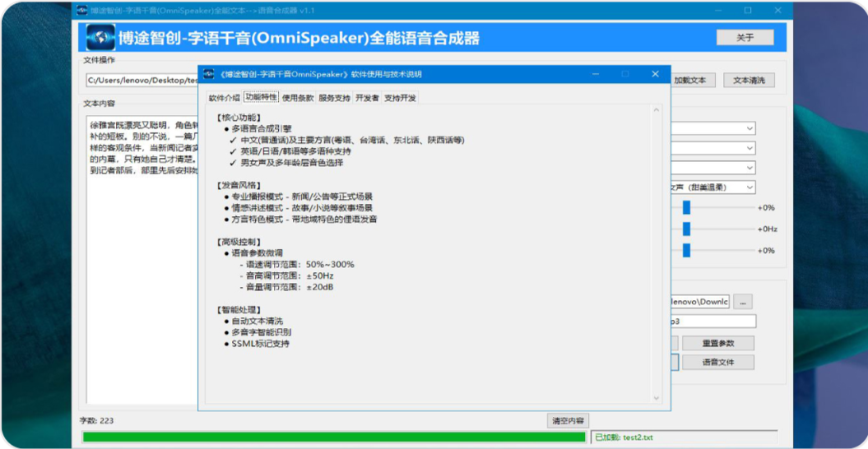Screen dimensions: 868x449
Task: Click the output filename field ending in p3
Action: 713,321
